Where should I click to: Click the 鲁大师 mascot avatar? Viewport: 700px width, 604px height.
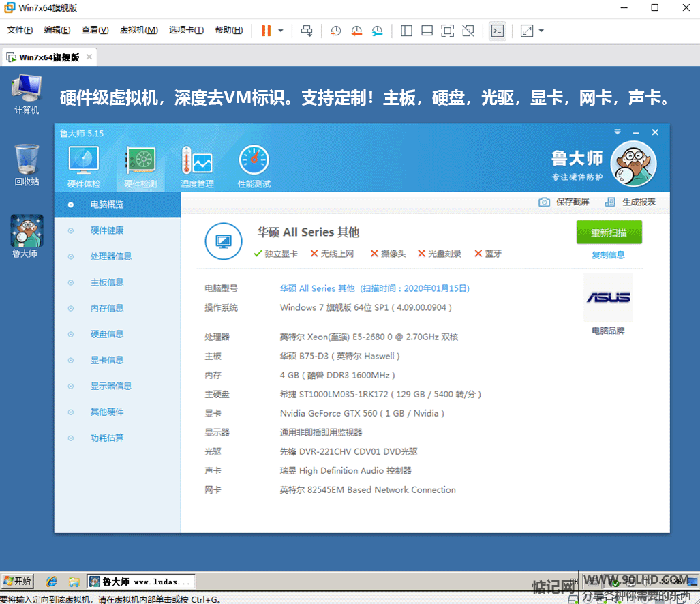633,164
